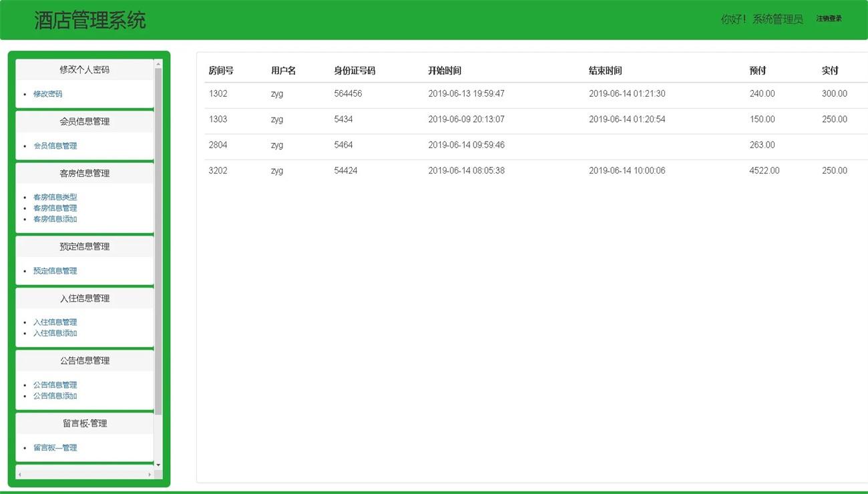Click the 客房信息管理 section heading
The height and width of the screenshot is (494, 868).
84,174
